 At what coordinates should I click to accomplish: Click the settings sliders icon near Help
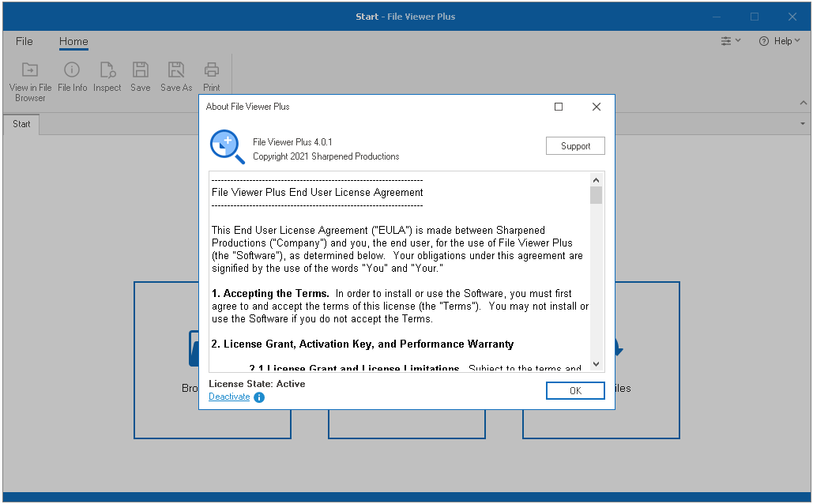[x=726, y=40]
